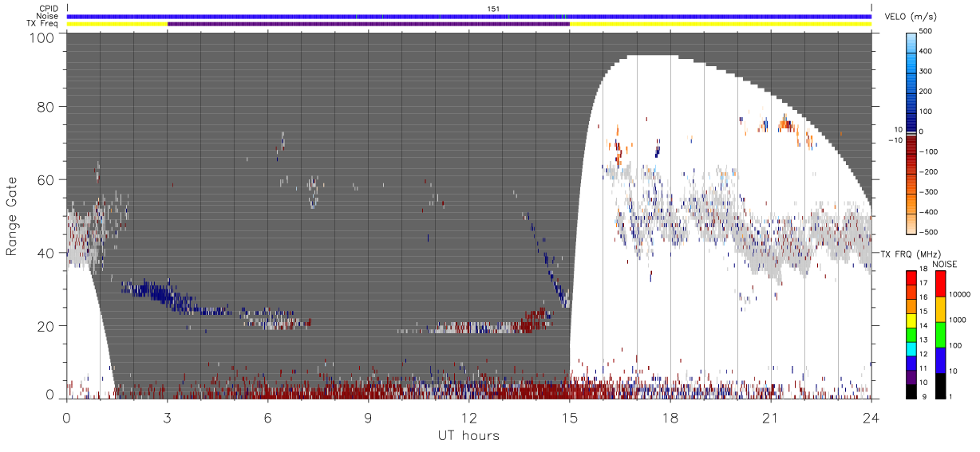Click the x-axis tick label 9

368,418
